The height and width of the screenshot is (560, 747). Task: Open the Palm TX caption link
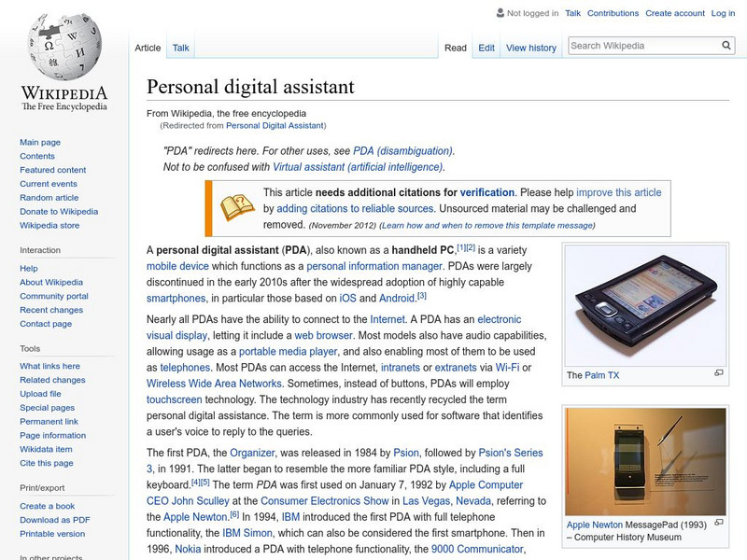click(601, 375)
